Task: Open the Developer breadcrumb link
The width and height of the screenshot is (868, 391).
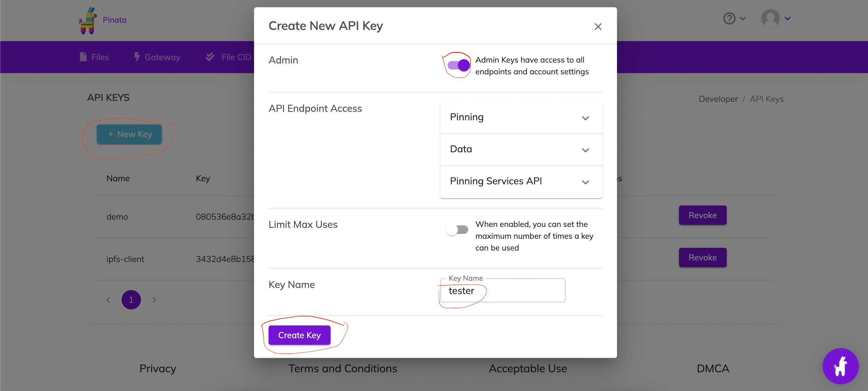Action: point(718,99)
